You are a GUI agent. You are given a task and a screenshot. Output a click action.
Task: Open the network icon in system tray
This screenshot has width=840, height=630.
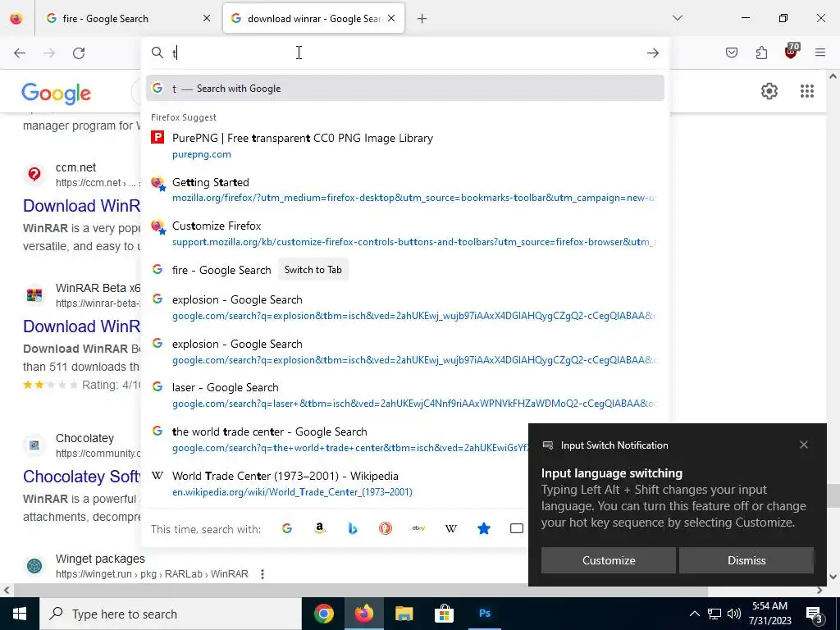714,614
